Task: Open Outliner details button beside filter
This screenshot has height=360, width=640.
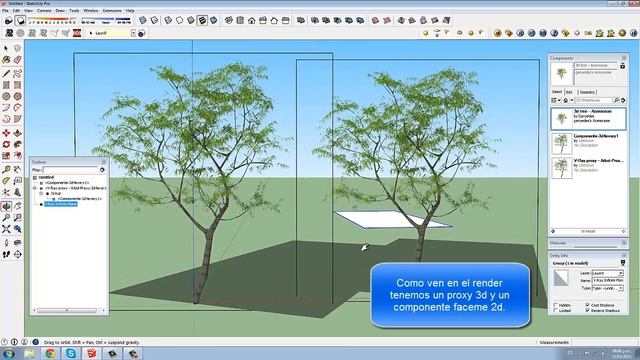Action: click(102, 170)
